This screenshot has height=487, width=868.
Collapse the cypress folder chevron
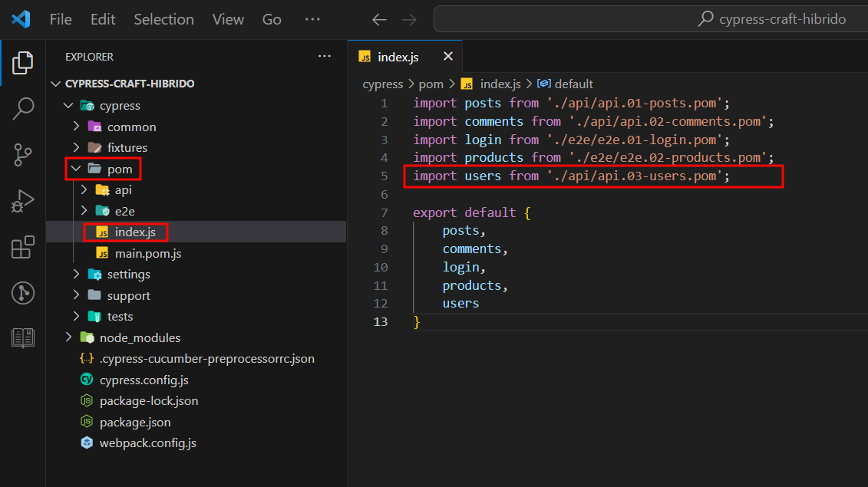pyautogui.click(x=68, y=105)
